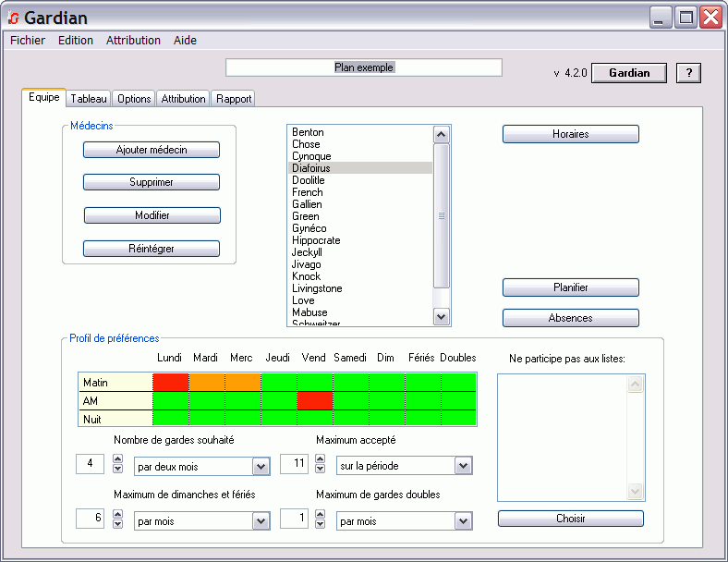Decrease Maximum accepté value

click(320, 469)
